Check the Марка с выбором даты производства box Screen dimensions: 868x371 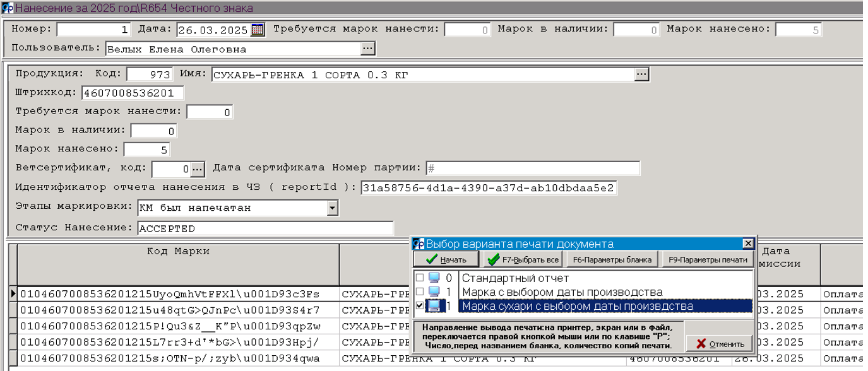[x=420, y=292]
